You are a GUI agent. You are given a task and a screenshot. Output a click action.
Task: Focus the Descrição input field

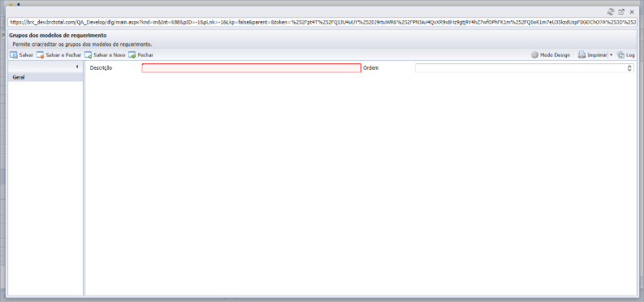(x=252, y=68)
